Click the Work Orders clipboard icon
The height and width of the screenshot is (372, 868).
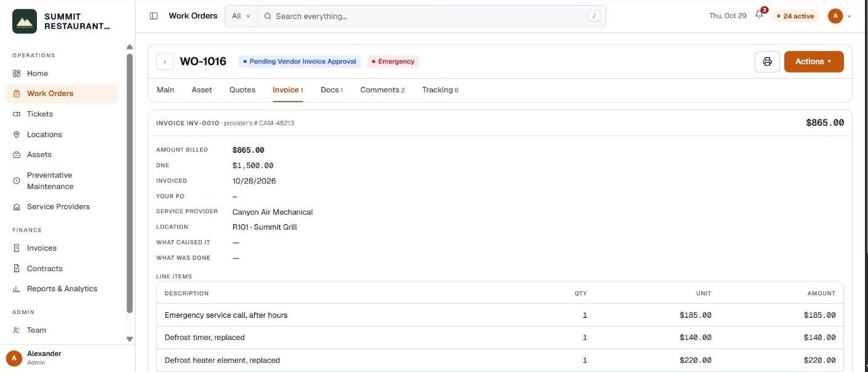click(x=17, y=94)
